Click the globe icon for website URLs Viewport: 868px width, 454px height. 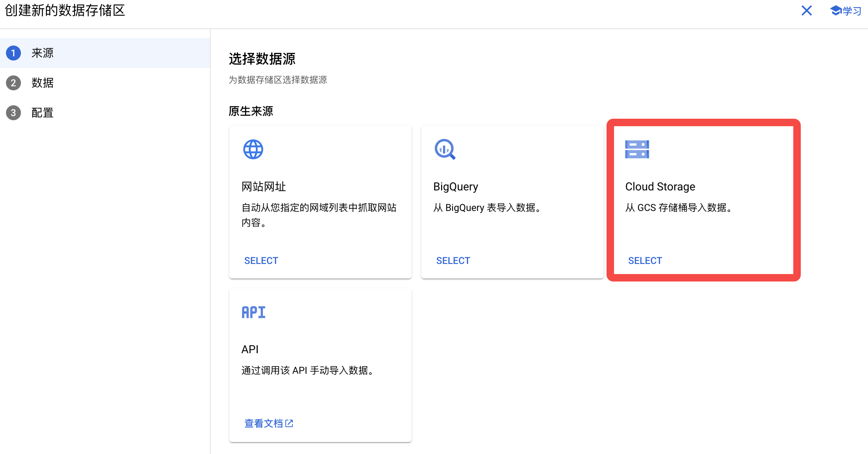[x=253, y=149]
